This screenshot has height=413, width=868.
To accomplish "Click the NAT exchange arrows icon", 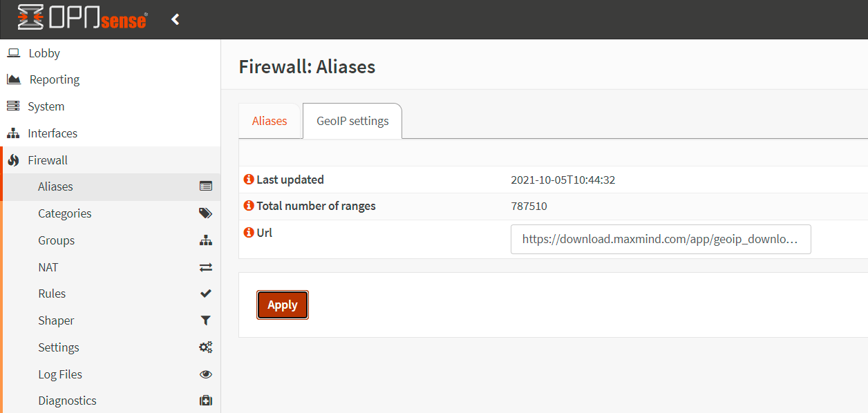I will [205, 267].
